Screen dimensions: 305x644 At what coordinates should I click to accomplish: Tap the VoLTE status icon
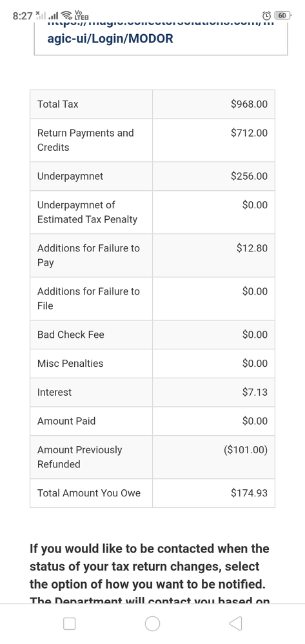[x=80, y=15]
